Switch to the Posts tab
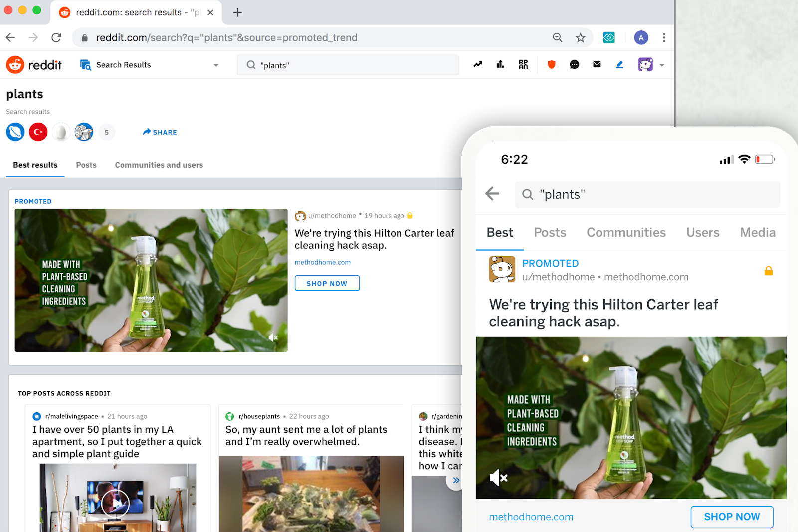 (x=86, y=165)
